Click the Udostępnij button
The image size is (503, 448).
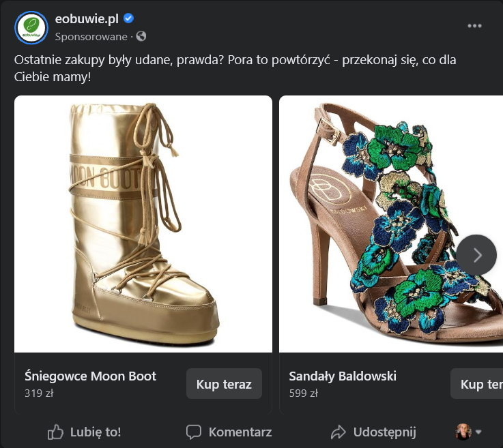pyautogui.click(x=373, y=432)
